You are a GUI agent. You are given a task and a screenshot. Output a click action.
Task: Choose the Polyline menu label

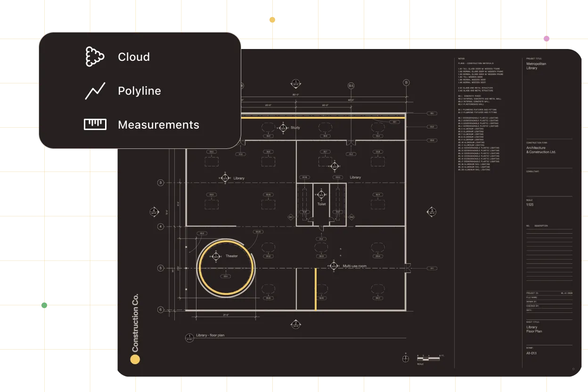(x=139, y=91)
